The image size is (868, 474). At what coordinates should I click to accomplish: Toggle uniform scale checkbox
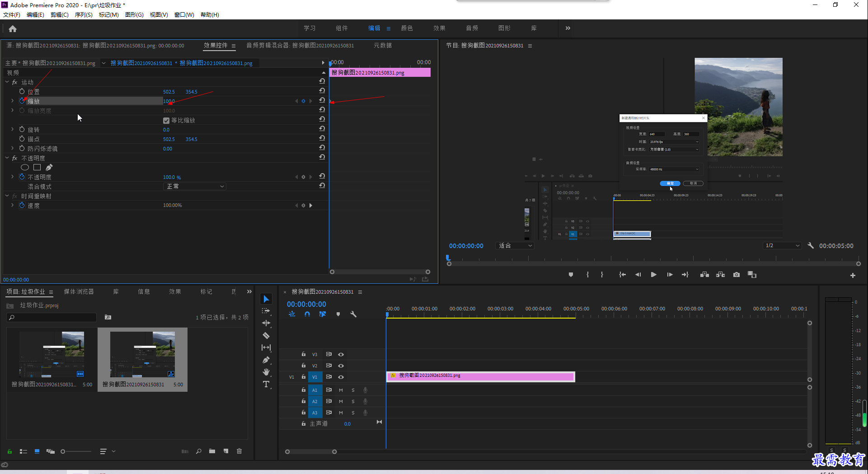tap(166, 121)
